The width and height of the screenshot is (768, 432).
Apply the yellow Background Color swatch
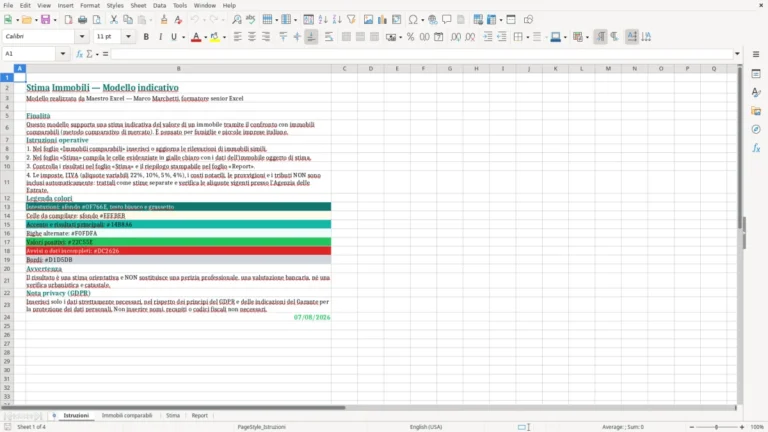pos(215,37)
